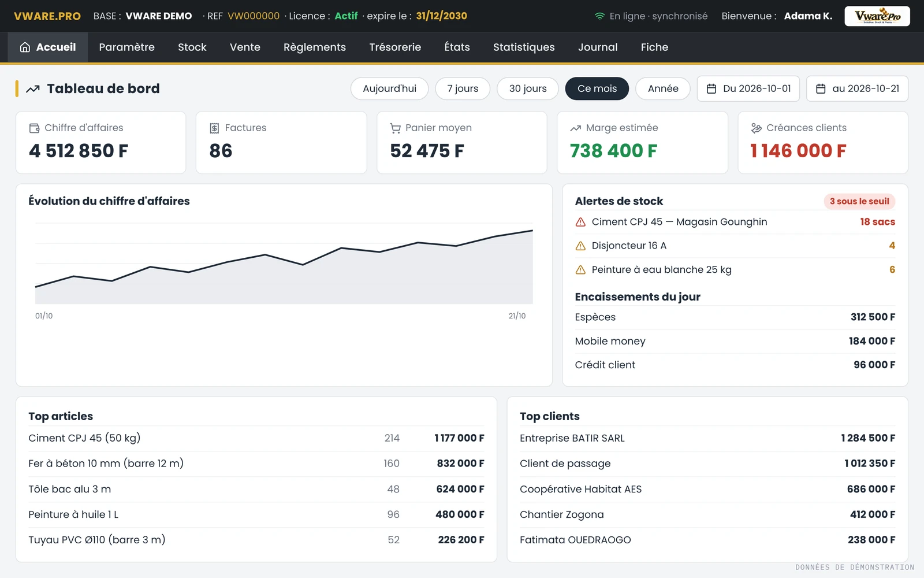Click the 4 512 850 F revenue value
Image resolution: width=924 pixels, height=578 pixels.
tap(79, 151)
